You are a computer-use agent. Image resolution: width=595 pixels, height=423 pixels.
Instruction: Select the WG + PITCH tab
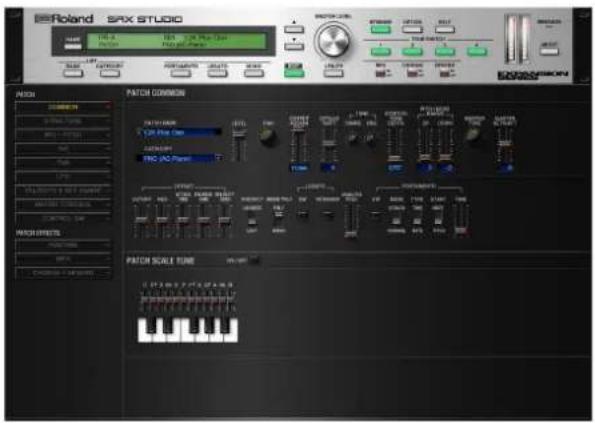coord(63,135)
